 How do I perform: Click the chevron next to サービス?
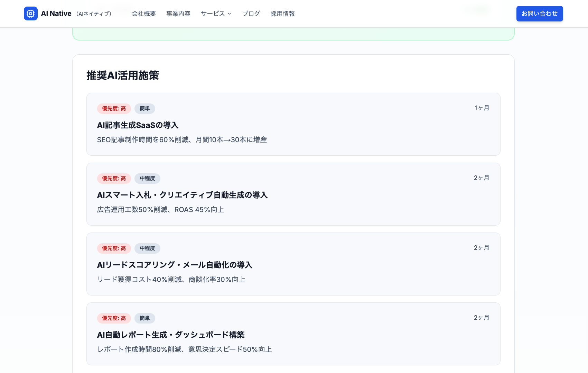(x=229, y=14)
